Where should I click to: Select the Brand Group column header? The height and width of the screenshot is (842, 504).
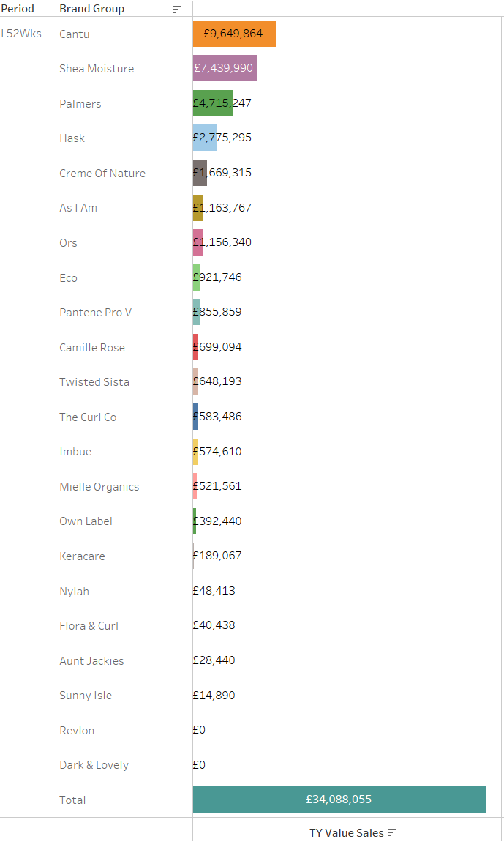[91, 9]
